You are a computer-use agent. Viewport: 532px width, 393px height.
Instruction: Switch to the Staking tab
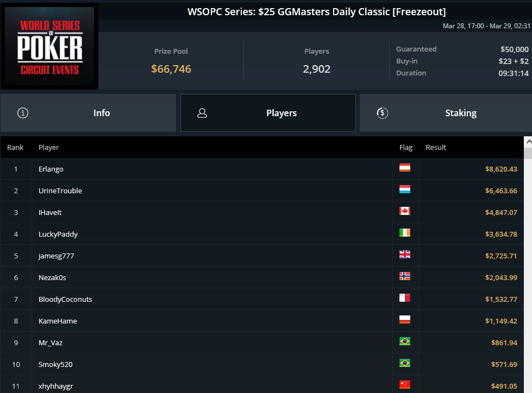click(x=446, y=113)
